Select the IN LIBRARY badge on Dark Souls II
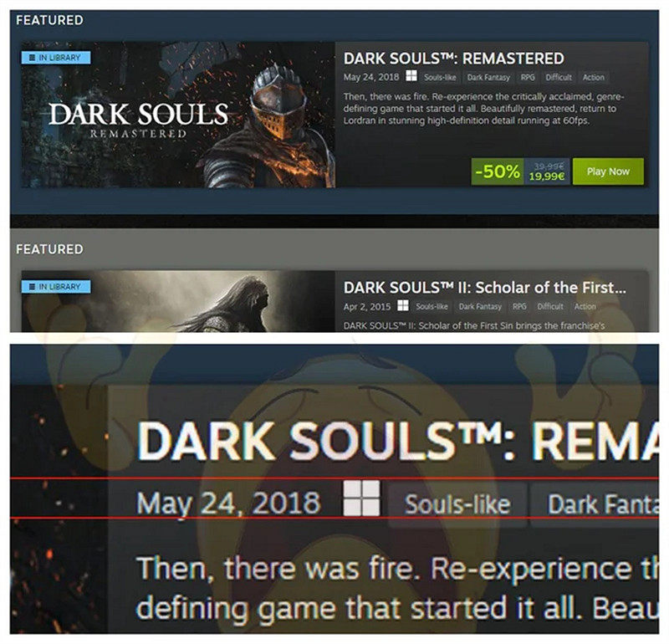Image resolution: width=669 pixels, height=644 pixels. 56,287
